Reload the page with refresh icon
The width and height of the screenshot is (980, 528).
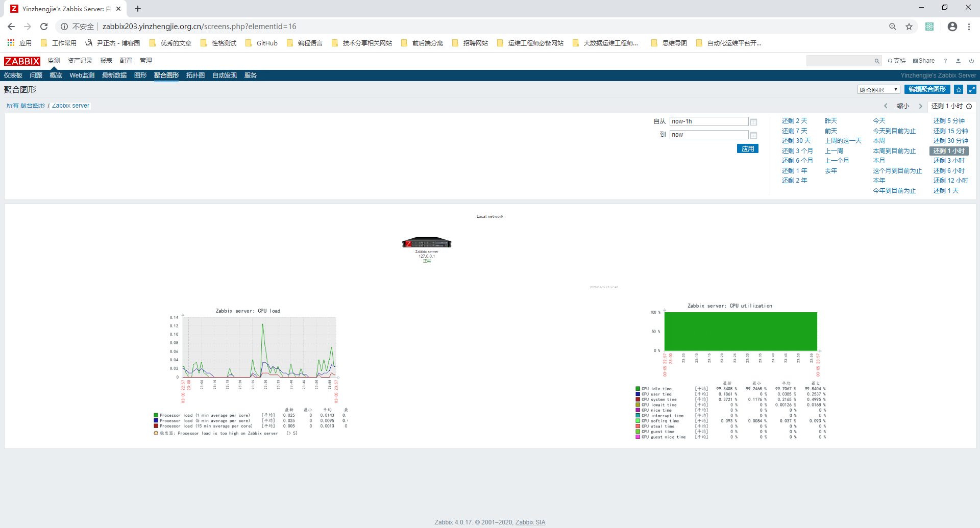click(44, 27)
